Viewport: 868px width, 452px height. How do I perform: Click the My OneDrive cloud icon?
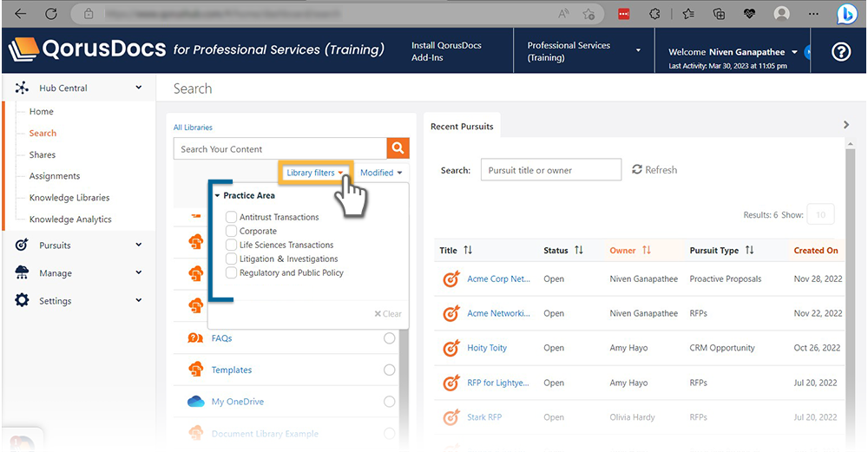(196, 401)
